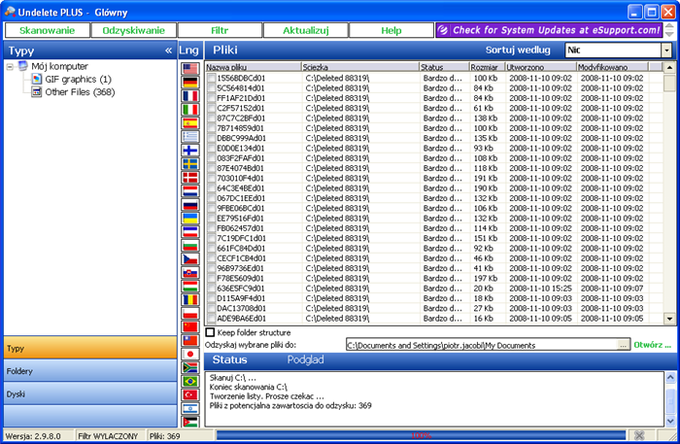Select the Typy sidebar tab
Viewport: 680px width, 444px height.
pos(90,348)
